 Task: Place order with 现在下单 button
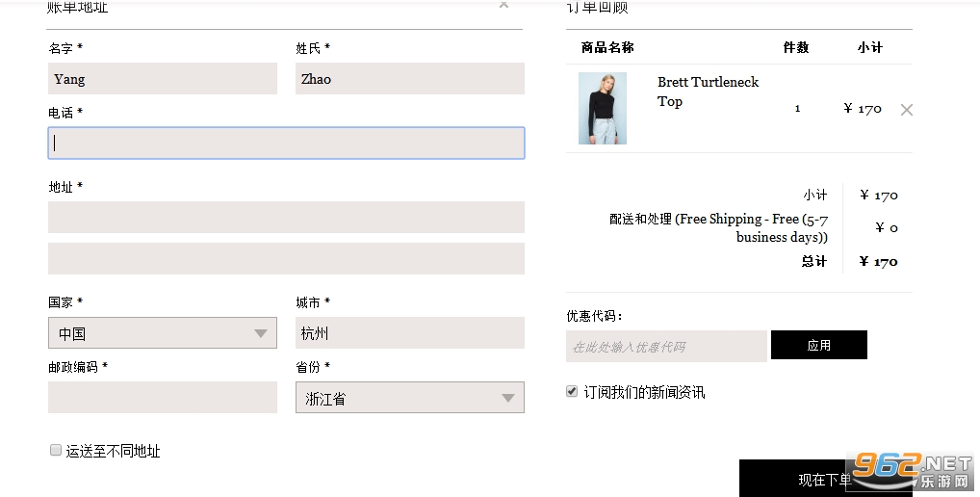click(x=826, y=479)
